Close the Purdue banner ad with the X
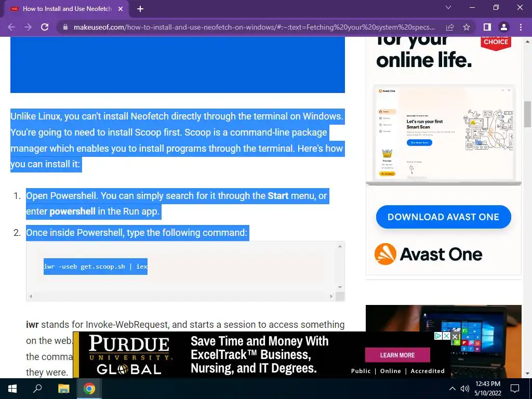The image size is (532, 399). point(455,336)
